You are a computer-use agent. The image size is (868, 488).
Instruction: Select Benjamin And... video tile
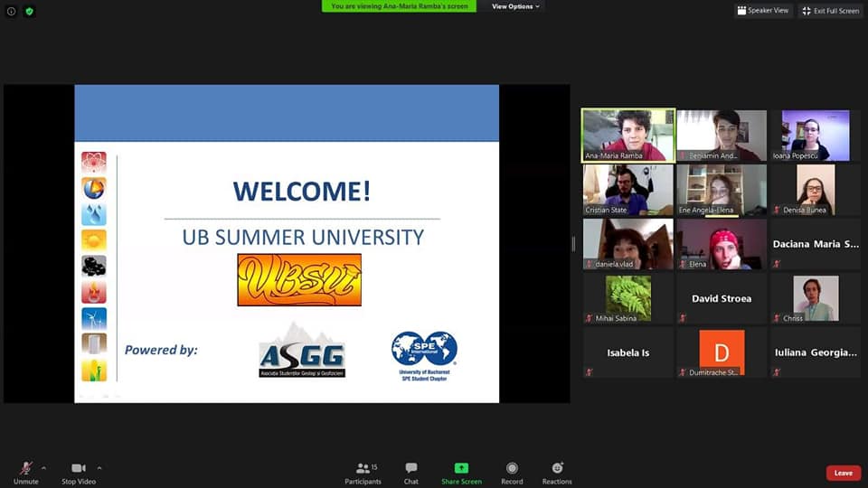point(722,136)
